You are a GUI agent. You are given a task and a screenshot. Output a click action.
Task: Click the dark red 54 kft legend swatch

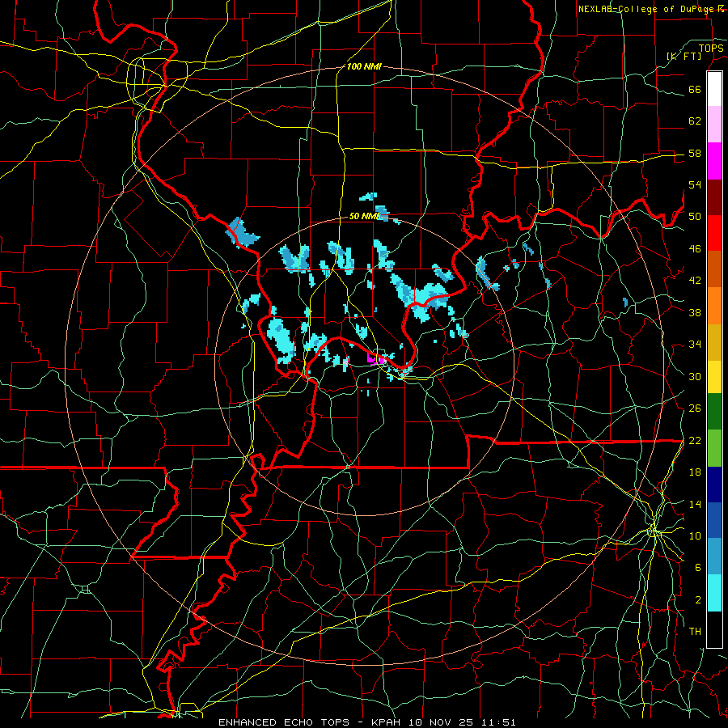point(714,197)
